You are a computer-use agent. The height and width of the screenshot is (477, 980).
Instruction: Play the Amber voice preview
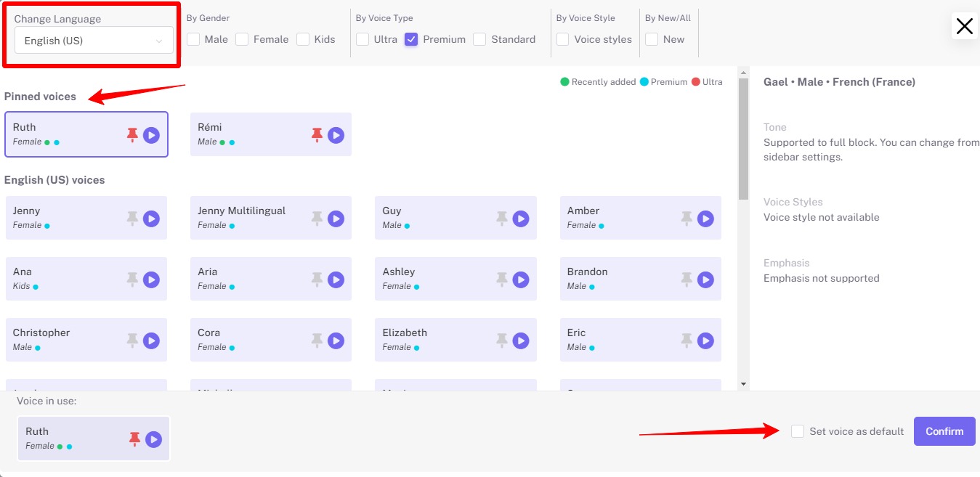pos(705,219)
